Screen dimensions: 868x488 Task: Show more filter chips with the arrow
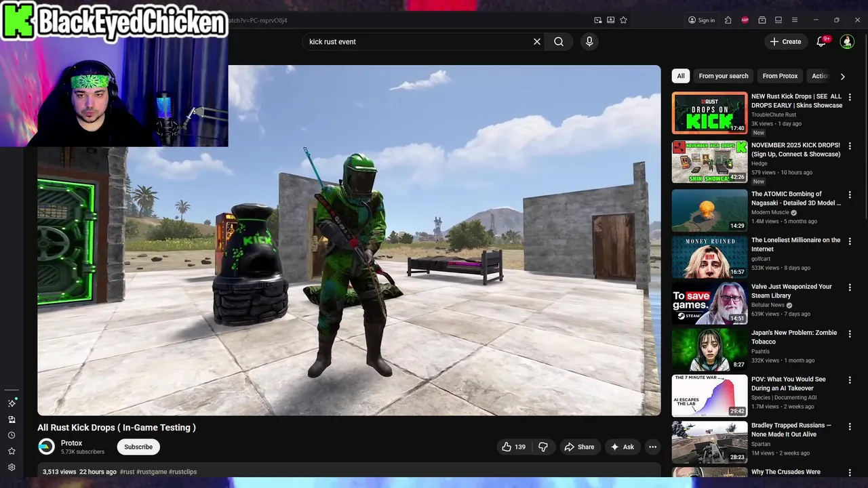click(842, 77)
